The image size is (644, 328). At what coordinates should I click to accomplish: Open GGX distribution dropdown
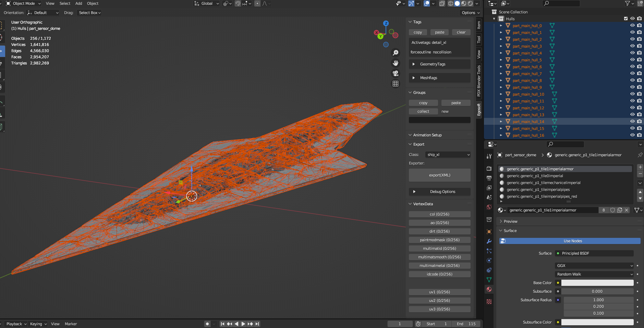click(x=594, y=266)
